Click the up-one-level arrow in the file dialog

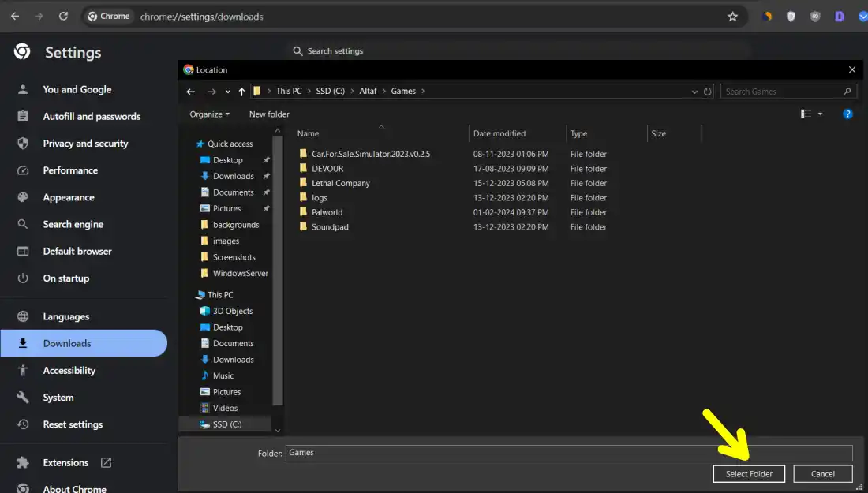click(x=241, y=92)
